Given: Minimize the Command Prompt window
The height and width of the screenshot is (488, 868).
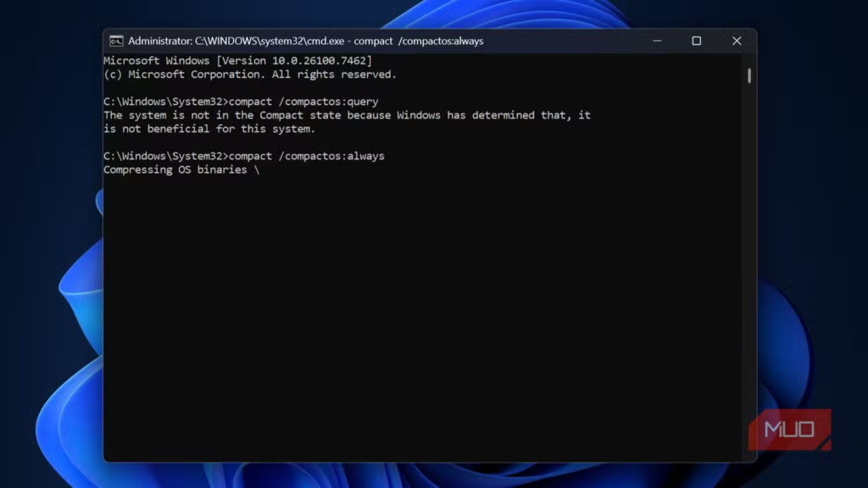Looking at the screenshot, I should pos(657,41).
